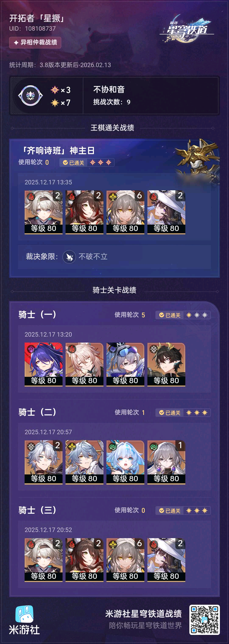This screenshot has width=229, height=644.
Task: Click the 已通关 badge in 骑士（三）
Action: tap(169, 510)
